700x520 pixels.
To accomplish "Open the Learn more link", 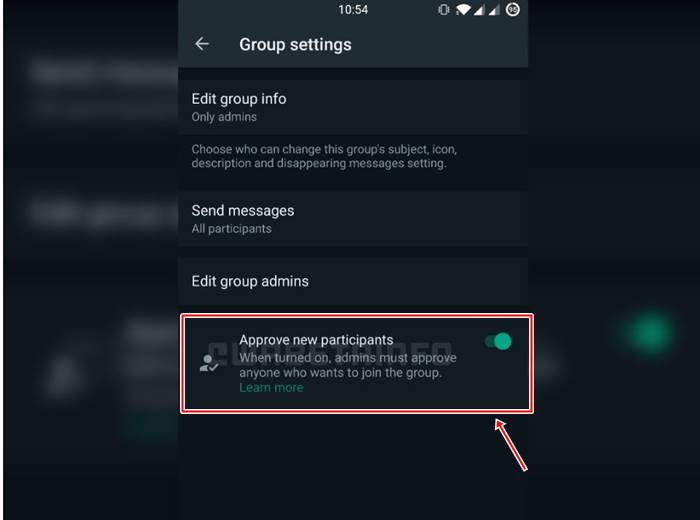I will coord(271,387).
